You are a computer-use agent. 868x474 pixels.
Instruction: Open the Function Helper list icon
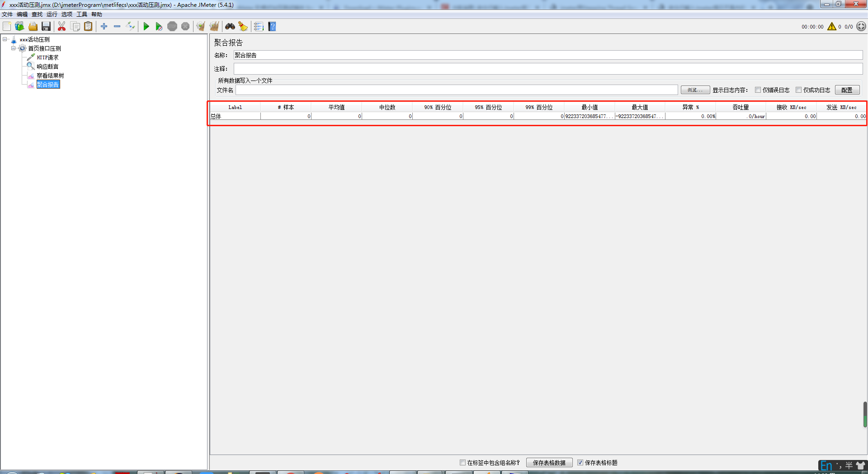[259, 27]
